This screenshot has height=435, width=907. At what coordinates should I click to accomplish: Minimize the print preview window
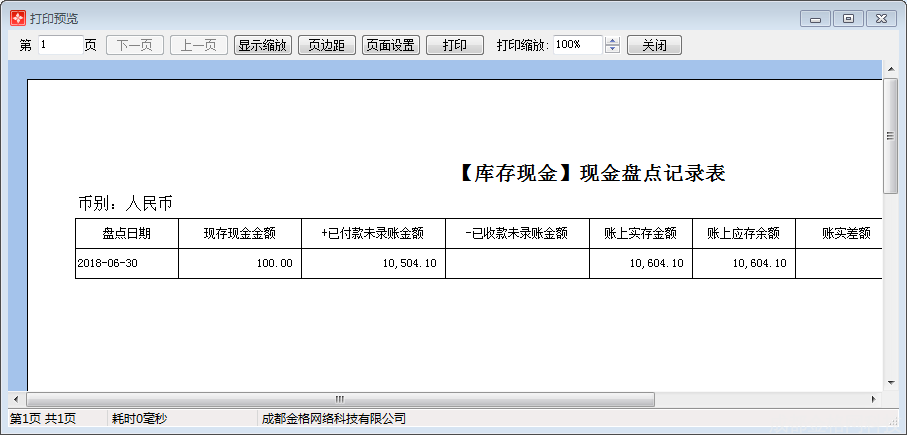[x=817, y=18]
